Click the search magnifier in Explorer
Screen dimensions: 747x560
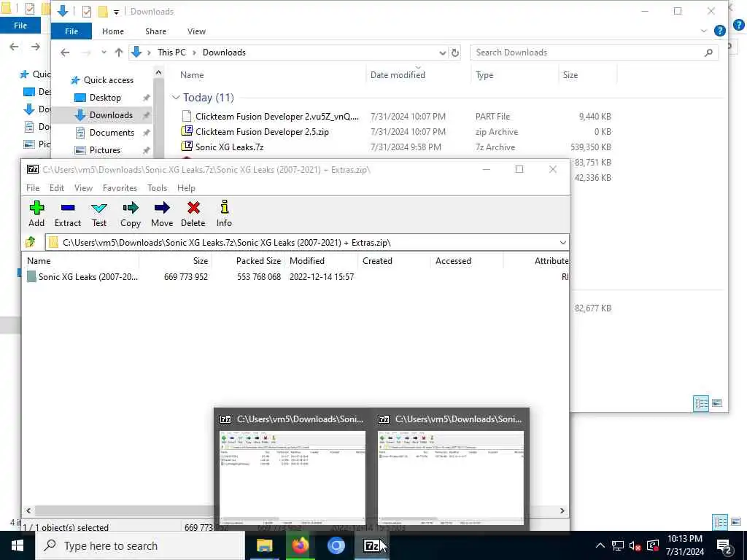click(x=708, y=52)
